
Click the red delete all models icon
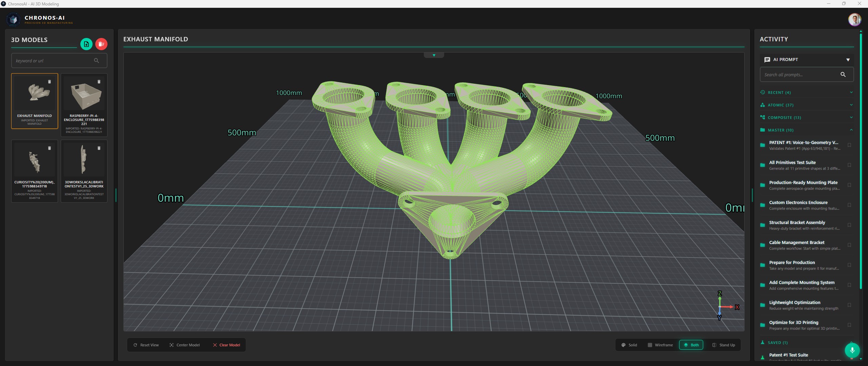click(101, 44)
